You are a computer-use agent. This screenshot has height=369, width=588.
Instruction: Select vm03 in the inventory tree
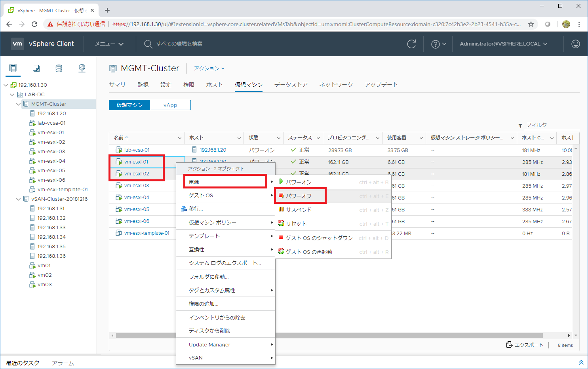45,285
